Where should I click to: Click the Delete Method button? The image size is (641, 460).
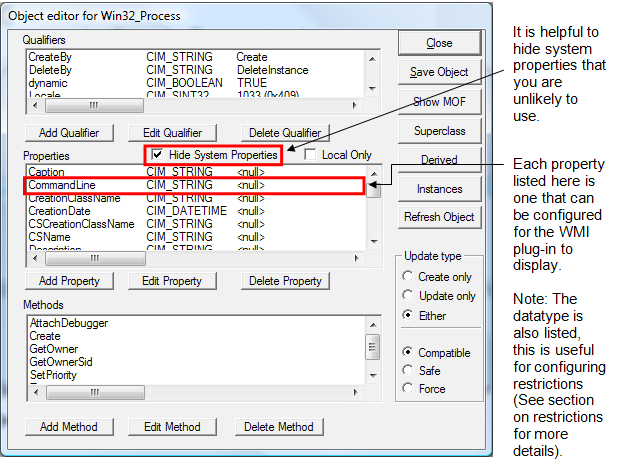pos(280,427)
